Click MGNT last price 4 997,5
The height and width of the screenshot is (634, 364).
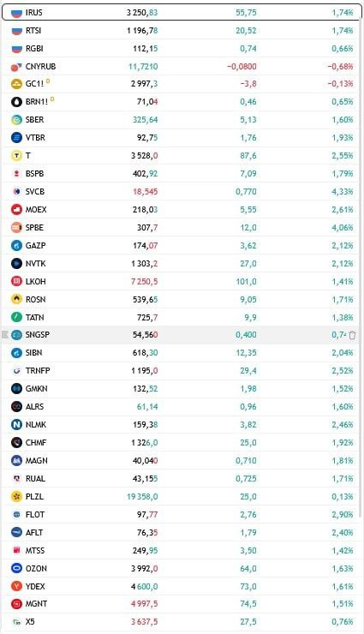[x=144, y=604]
